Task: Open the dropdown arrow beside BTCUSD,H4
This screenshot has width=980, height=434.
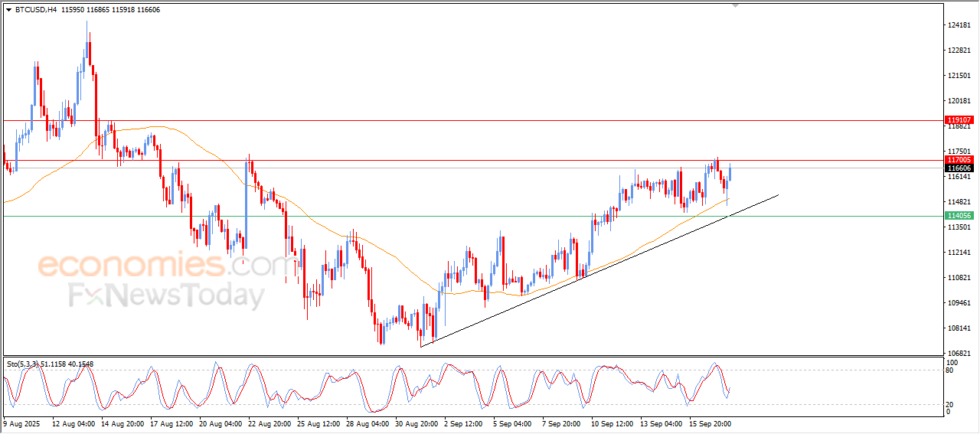Action: tap(8, 10)
